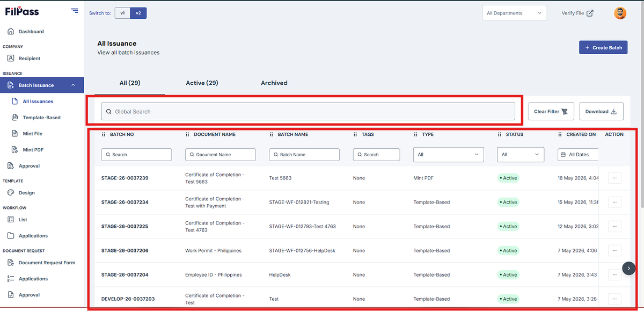Open Approval under Issuance section
The width and height of the screenshot is (644, 311).
point(29,166)
